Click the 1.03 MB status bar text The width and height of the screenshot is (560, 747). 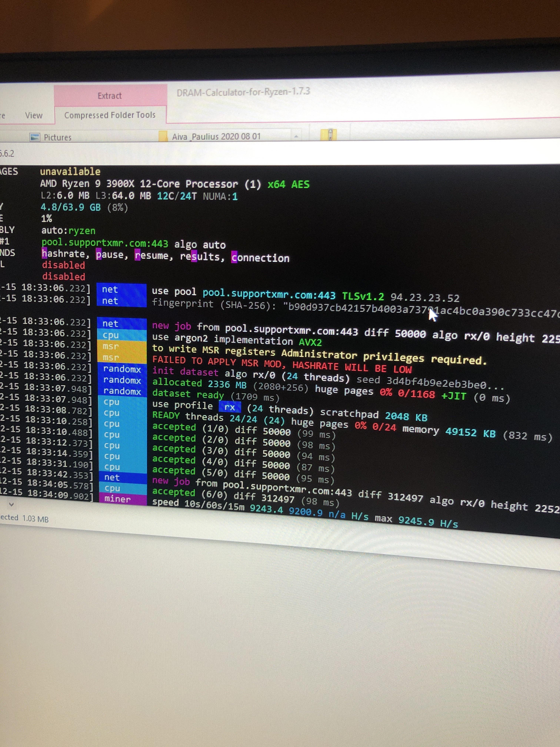click(35, 519)
